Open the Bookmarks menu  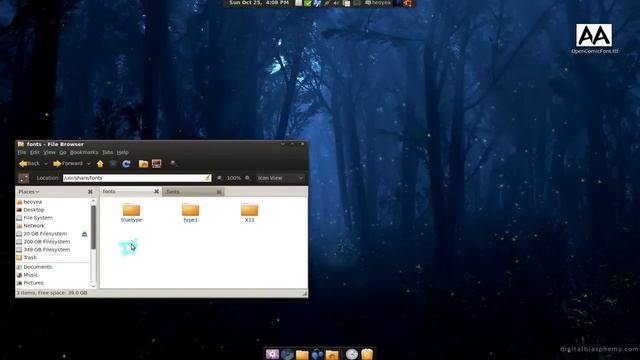[84, 152]
